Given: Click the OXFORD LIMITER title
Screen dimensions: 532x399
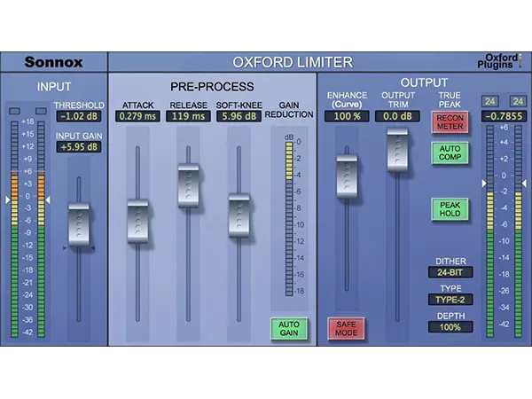Looking at the screenshot, I should click(x=293, y=62).
